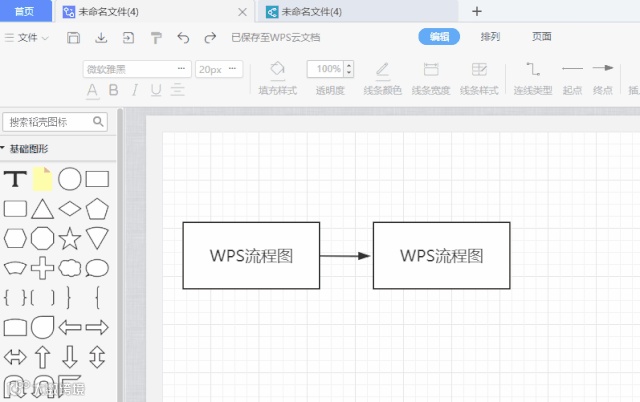Select the yellow note shape
The height and width of the screenshot is (402, 640).
(x=42, y=179)
